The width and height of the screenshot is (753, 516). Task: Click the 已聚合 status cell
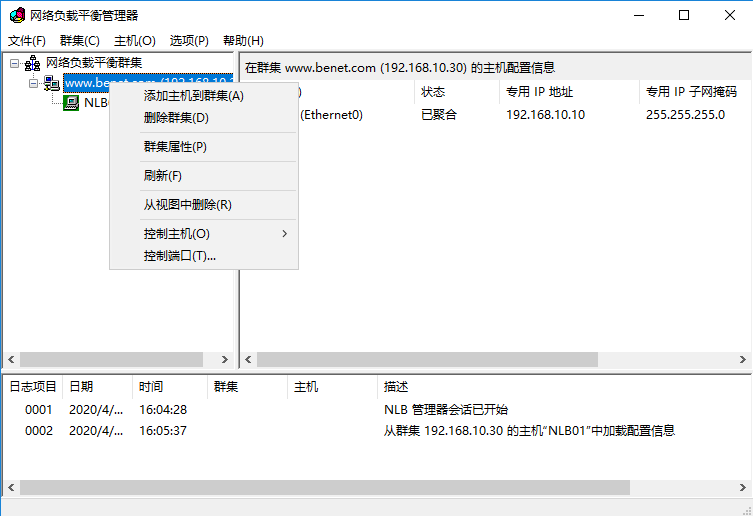[x=439, y=115]
